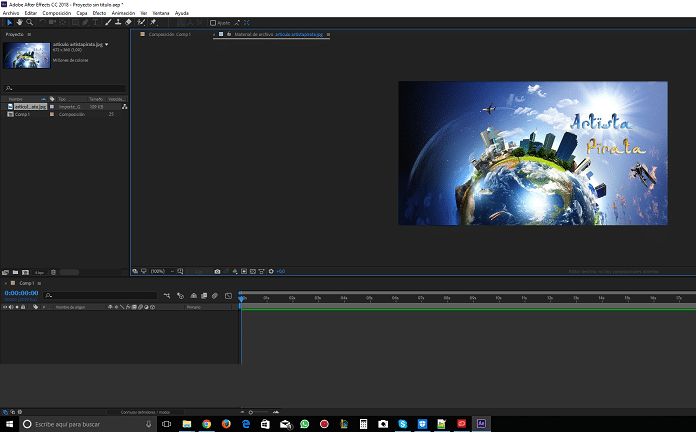Open the Archivo menu
This screenshot has height=432, width=696.
11,13
